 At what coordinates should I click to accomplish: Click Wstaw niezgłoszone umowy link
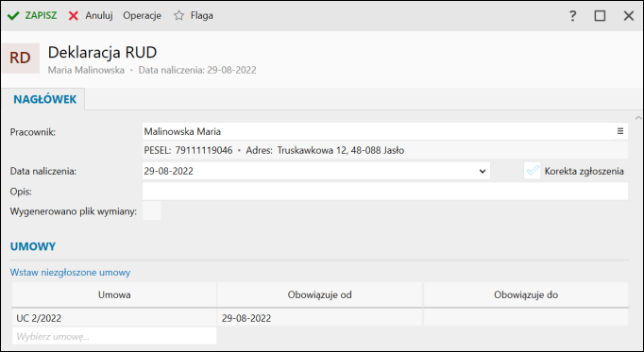pos(70,273)
